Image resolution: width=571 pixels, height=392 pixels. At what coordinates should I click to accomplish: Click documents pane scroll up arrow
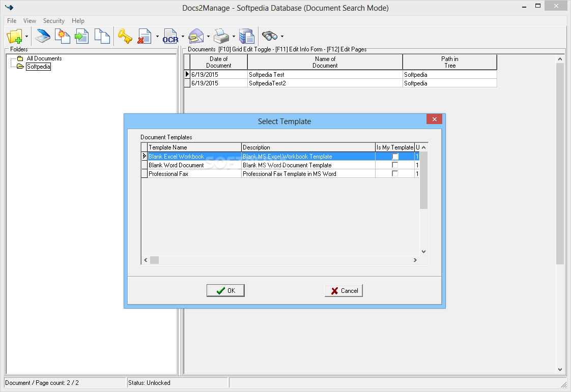560,59
